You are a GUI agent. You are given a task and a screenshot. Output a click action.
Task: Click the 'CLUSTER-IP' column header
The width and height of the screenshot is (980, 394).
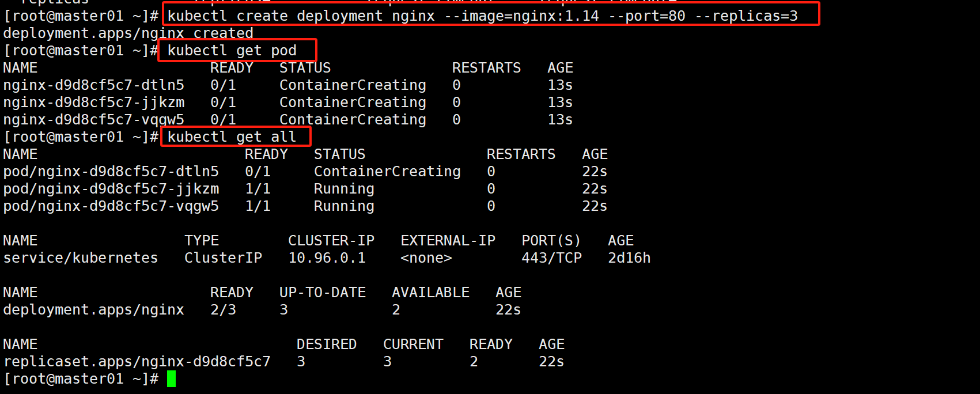(331, 241)
